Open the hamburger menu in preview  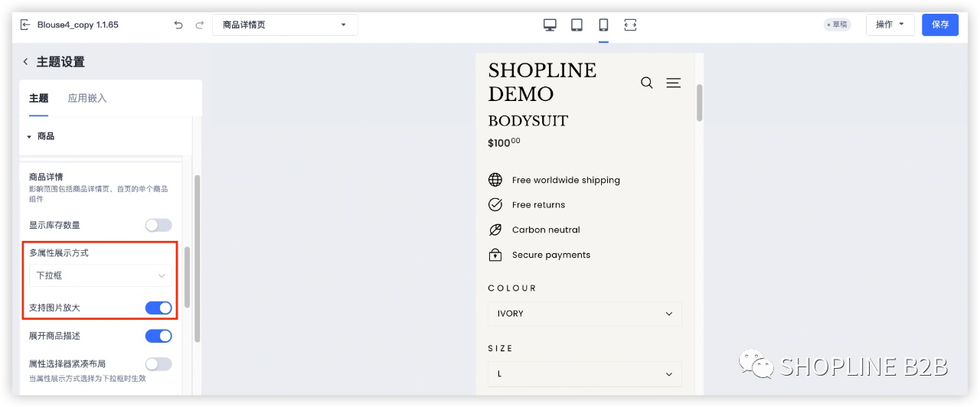(673, 83)
